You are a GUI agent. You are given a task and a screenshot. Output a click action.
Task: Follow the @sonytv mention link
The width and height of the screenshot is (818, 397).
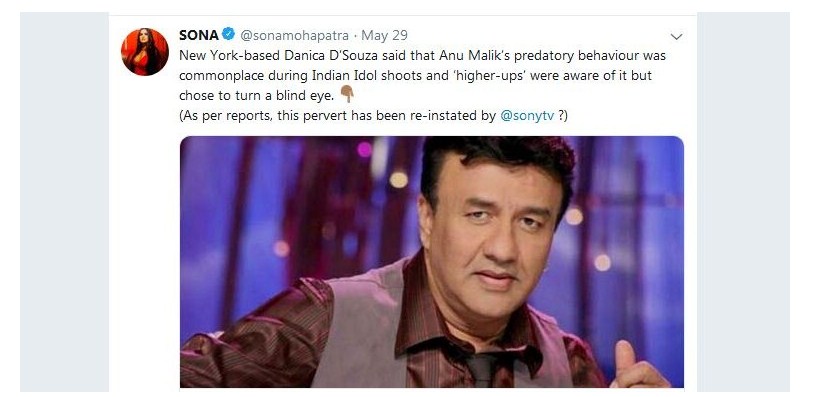tap(527, 116)
